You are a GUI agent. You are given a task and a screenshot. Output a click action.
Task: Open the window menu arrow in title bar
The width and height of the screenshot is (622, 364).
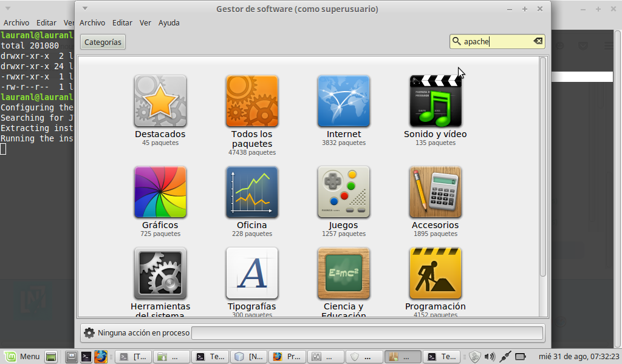coord(85,8)
